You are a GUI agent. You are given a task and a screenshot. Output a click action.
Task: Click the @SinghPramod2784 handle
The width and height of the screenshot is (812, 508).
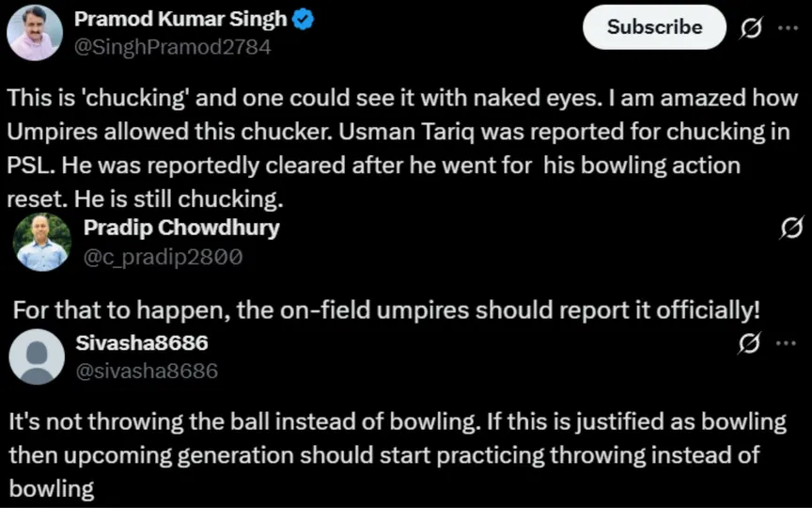(172, 47)
